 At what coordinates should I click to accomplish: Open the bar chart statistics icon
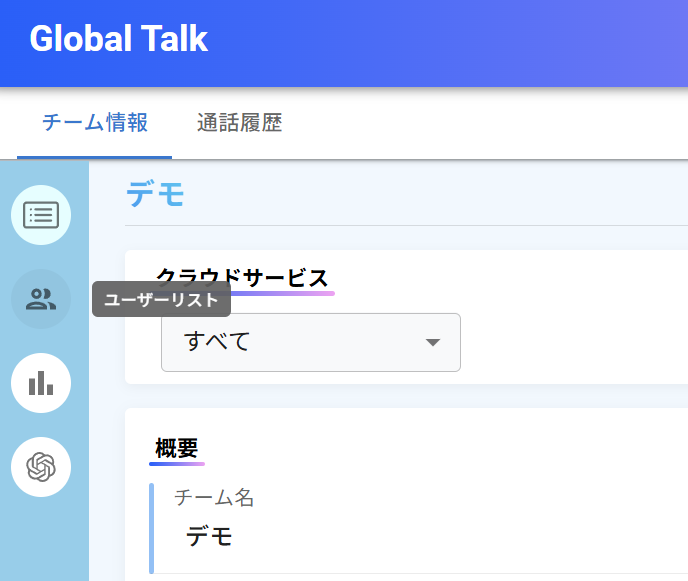coord(41,383)
